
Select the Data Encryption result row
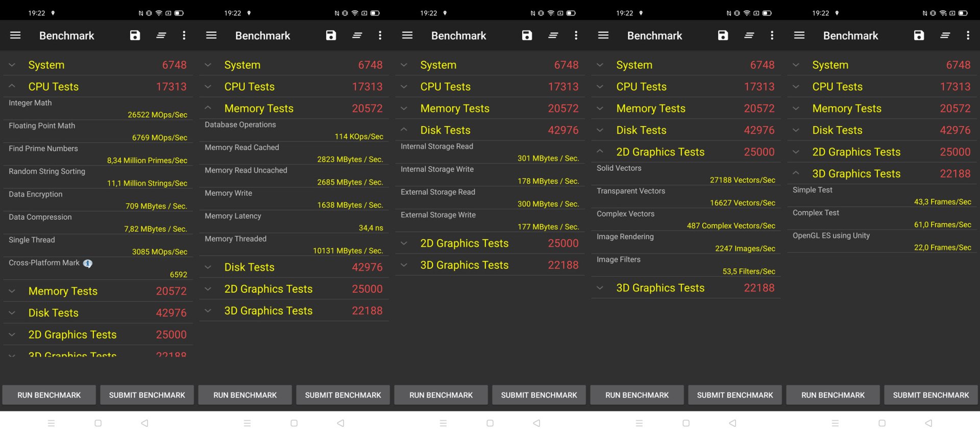pyautogui.click(x=98, y=200)
